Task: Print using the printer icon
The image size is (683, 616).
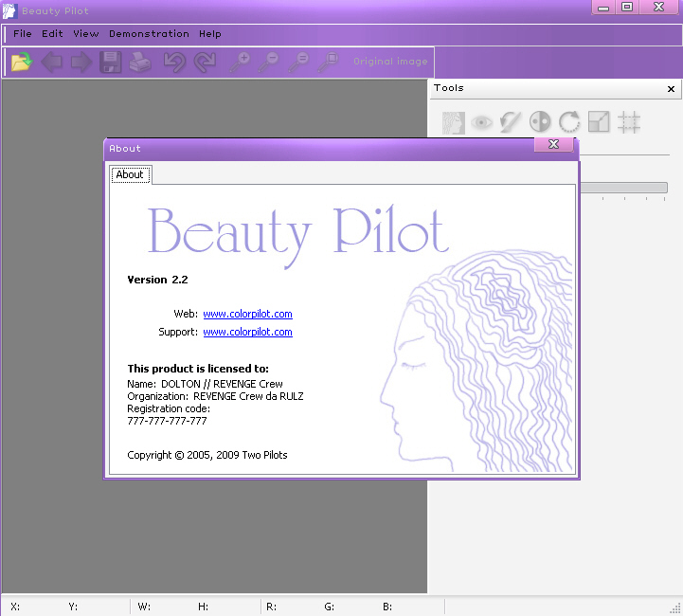Action: (140, 62)
